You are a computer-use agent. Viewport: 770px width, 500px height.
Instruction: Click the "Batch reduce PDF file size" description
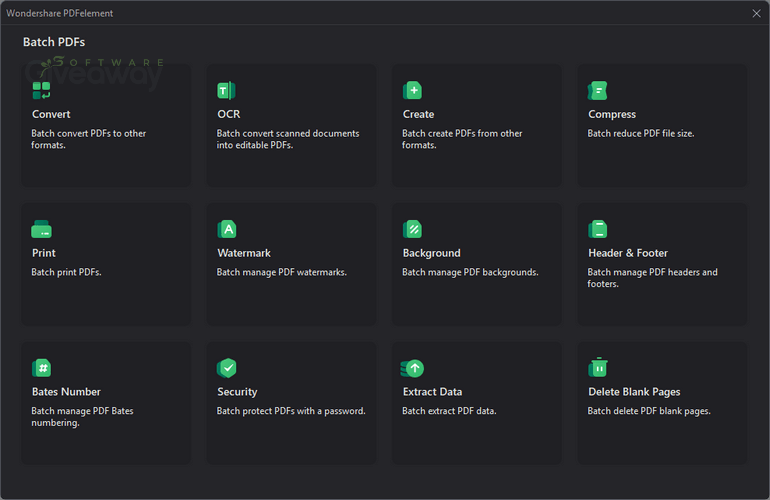click(x=641, y=134)
